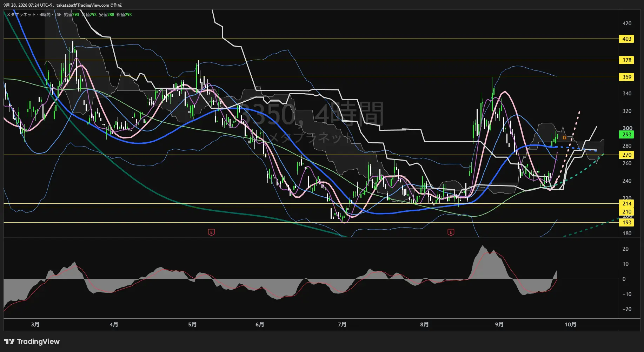This screenshot has width=644, height=352.
Task: Select the 359 yellow price label
Action: click(627, 77)
